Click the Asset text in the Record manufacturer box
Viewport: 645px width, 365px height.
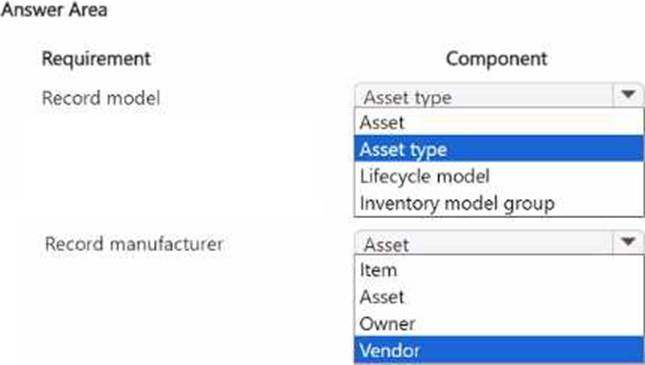pos(386,245)
